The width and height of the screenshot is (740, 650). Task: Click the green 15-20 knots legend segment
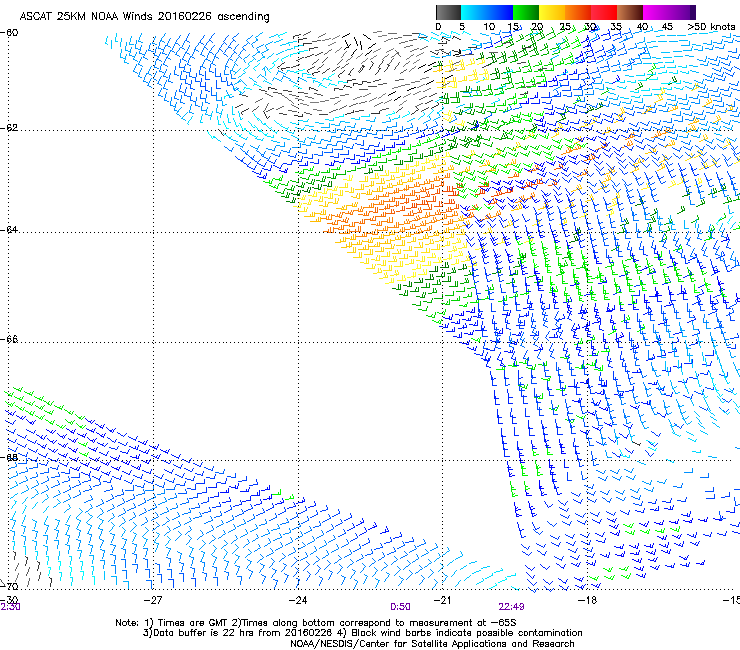point(526,12)
